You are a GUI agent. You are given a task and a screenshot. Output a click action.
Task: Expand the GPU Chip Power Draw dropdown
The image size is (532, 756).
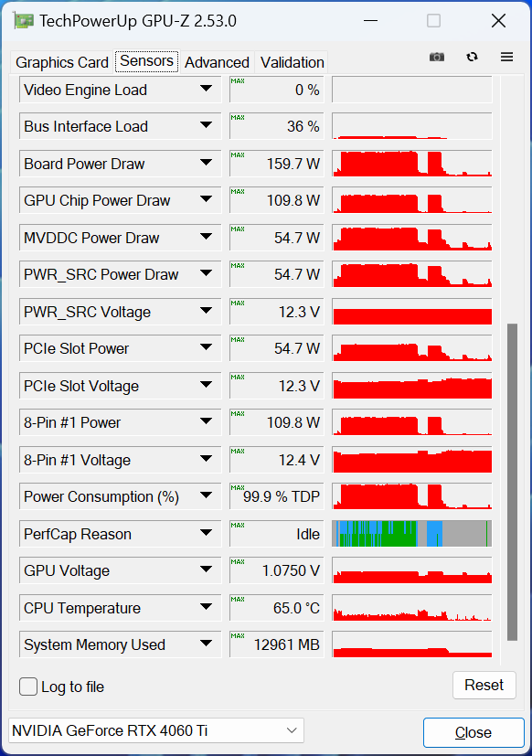coord(206,199)
